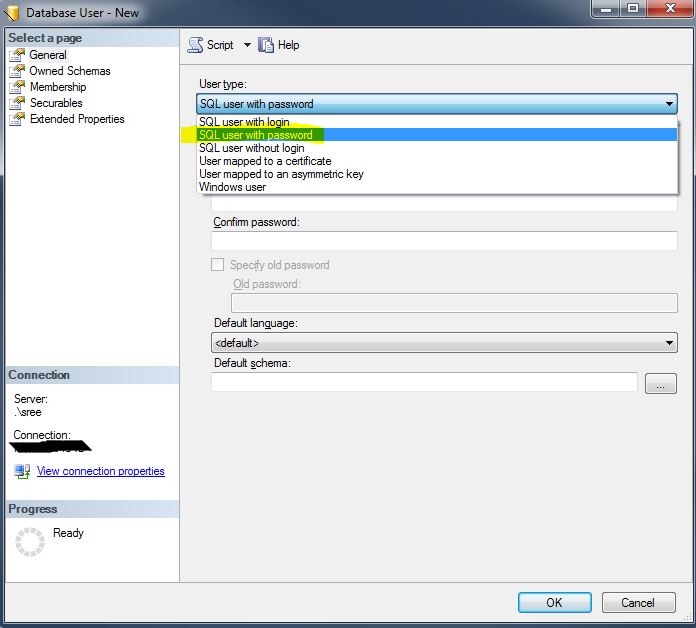Select the General page icon
Screen dimensions: 696x628
tap(17, 55)
